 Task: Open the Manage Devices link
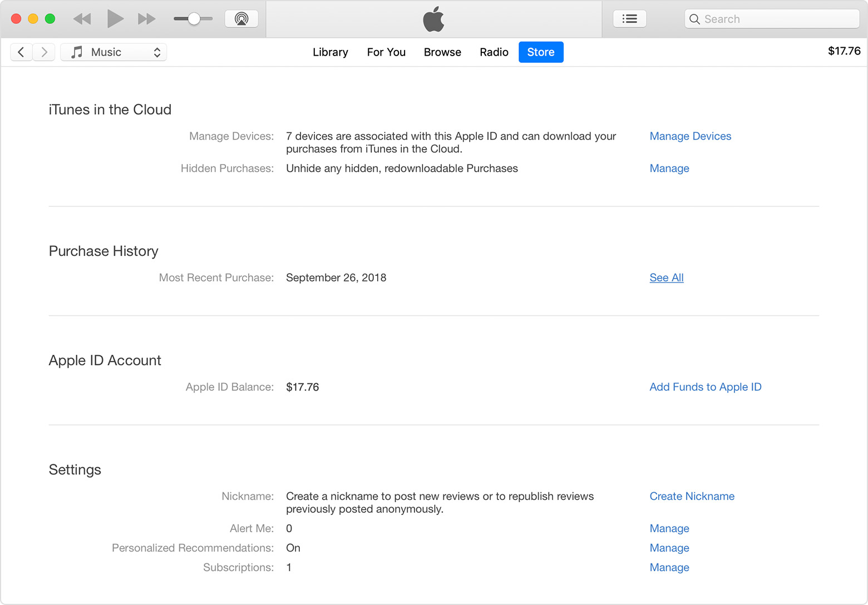coord(691,136)
